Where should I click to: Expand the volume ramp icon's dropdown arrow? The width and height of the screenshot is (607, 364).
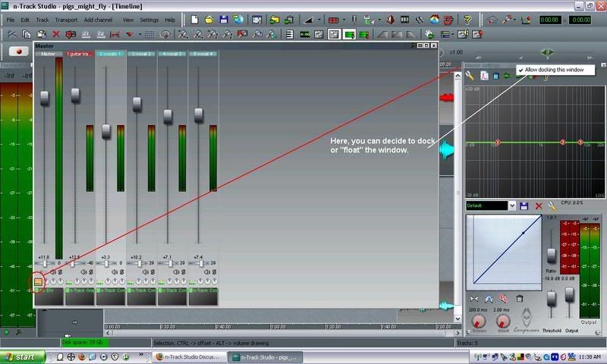click(x=319, y=20)
